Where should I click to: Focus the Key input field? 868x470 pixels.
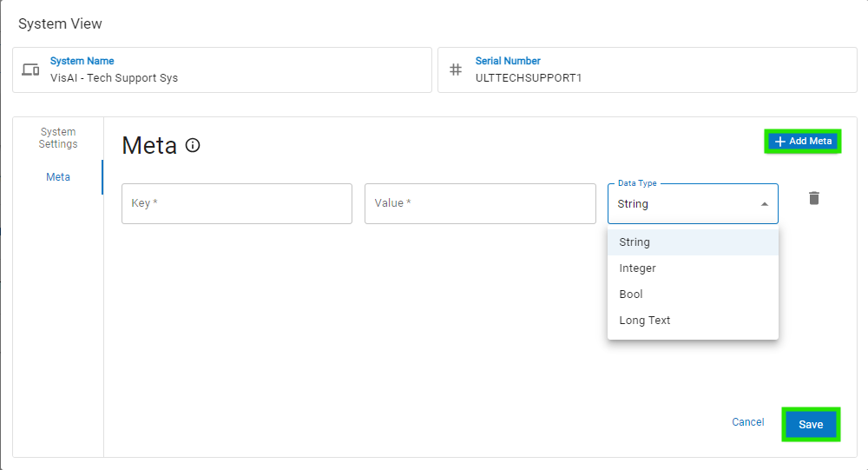point(236,203)
